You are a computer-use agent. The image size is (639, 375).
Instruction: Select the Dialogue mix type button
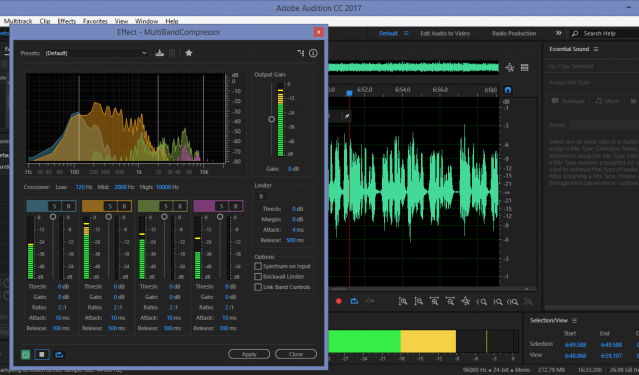[568, 101]
